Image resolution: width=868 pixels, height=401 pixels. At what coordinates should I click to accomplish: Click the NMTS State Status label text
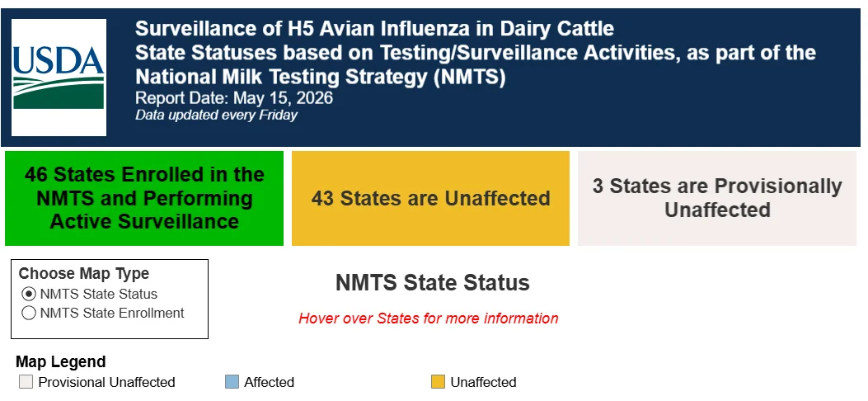click(x=99, y=294)
